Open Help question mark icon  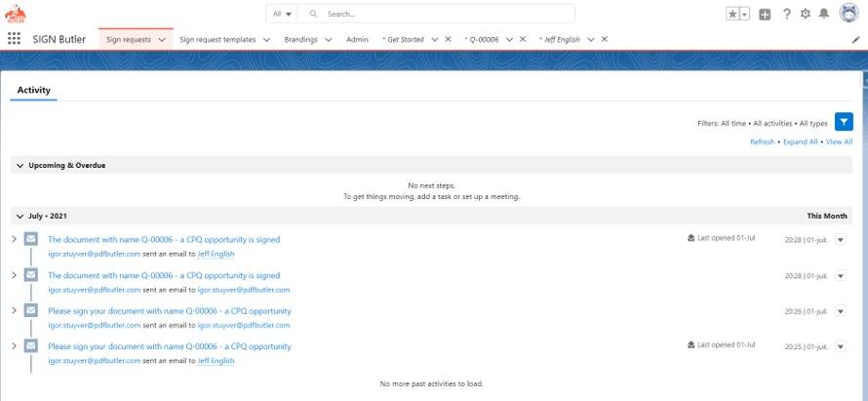pos(787,14)
